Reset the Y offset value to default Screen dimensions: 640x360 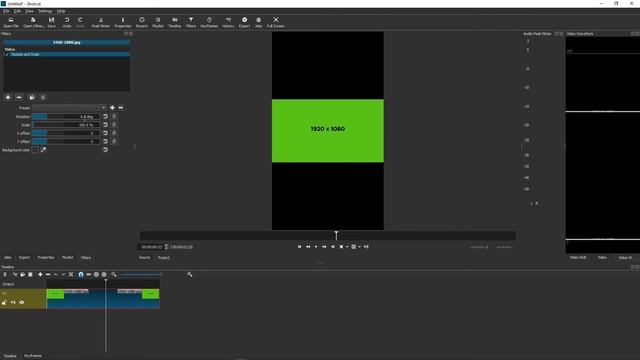point(105,141)
